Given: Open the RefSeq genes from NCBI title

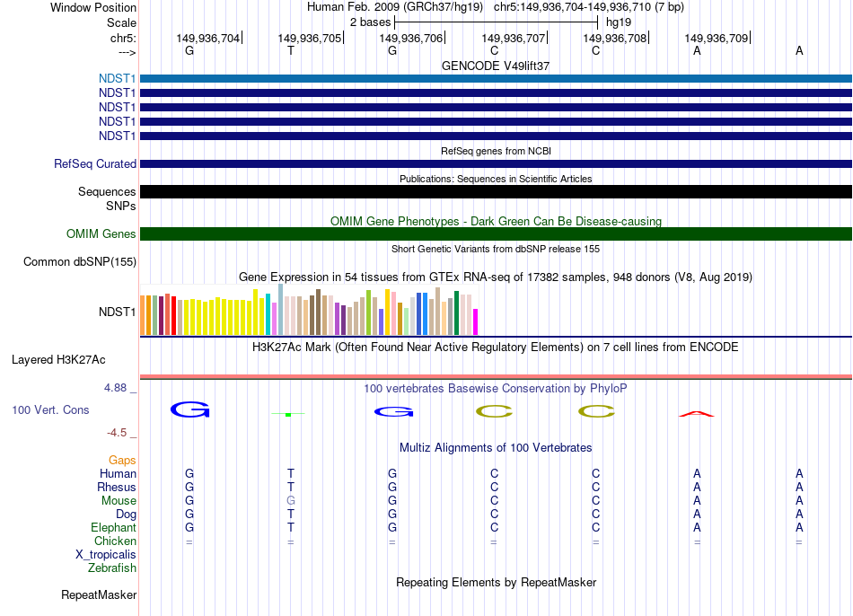Looking at the screenshot, I should (x=496, y=151).
